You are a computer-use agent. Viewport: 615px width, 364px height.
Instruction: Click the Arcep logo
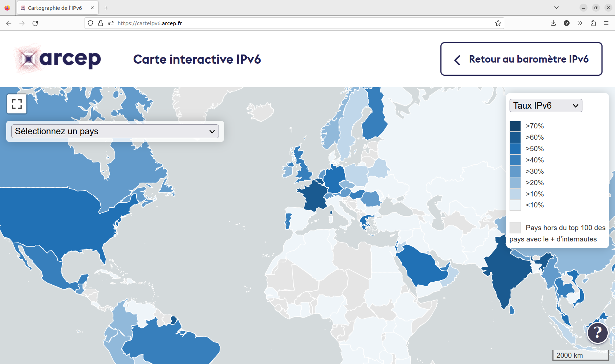58,59
